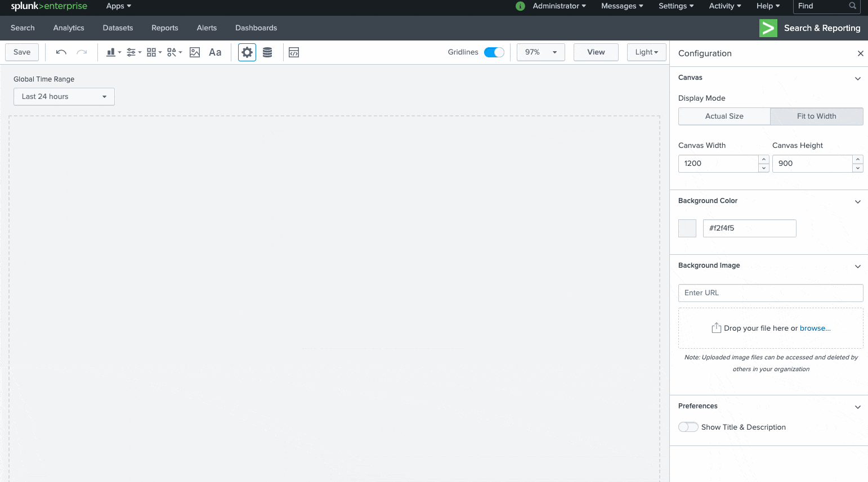Click the Canvas Height field
Screen dimensions: 868x482
812,164
